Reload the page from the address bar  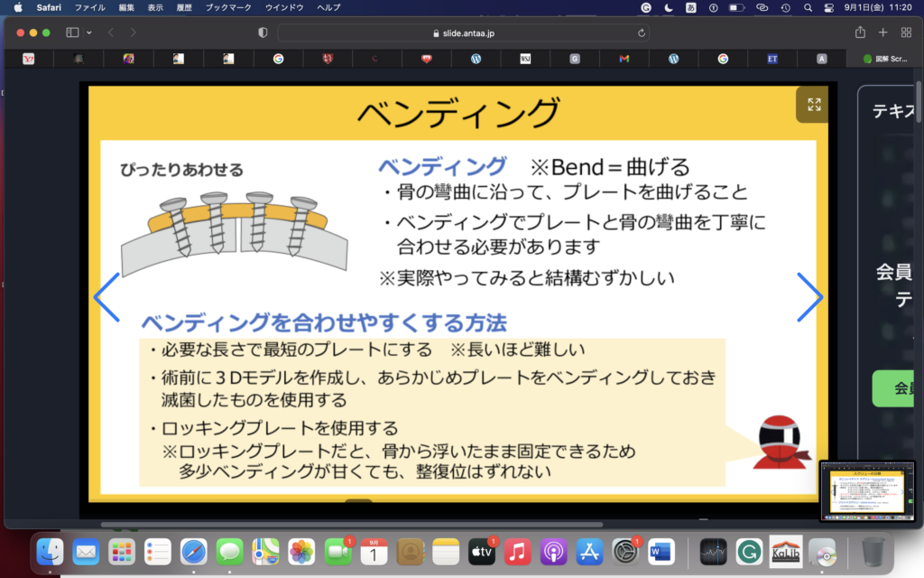tap(642, 33)
